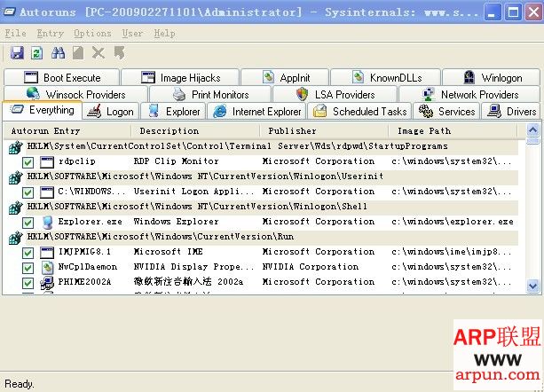The image size is (544, 392).
Task: Disable the IMJPMIG8.1 autorun checkbox
Action: (28, 253)
